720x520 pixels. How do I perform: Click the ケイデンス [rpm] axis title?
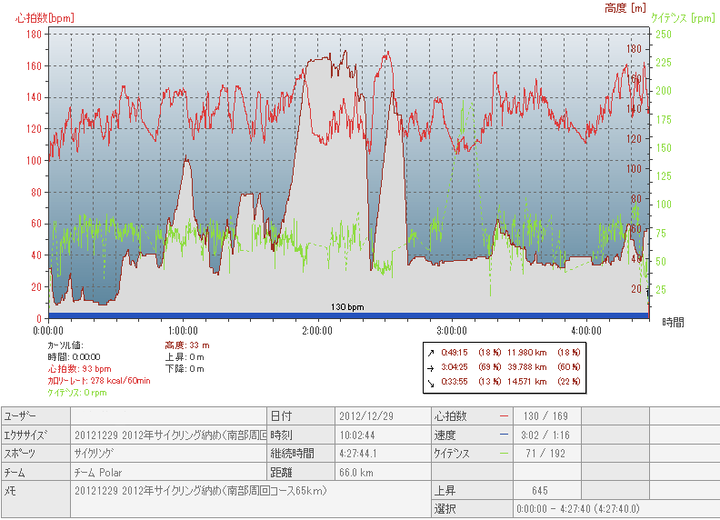point(683,18)
